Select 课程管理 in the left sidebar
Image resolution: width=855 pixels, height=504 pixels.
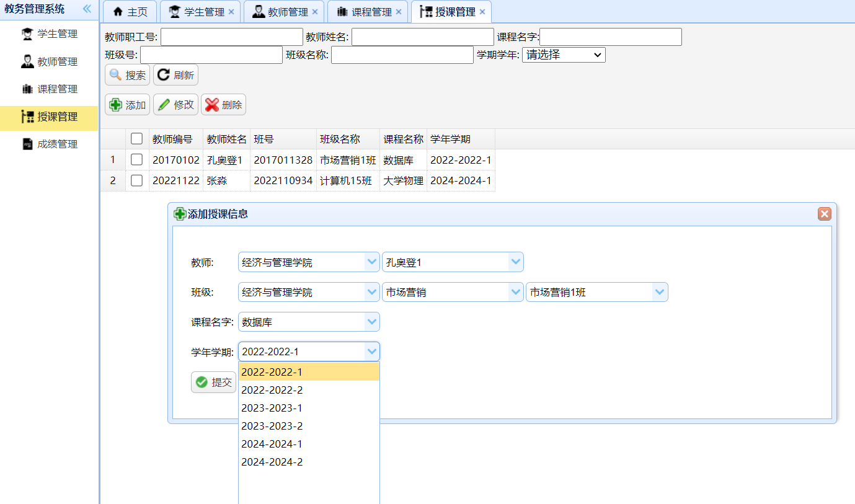click(x=27, y=89)
